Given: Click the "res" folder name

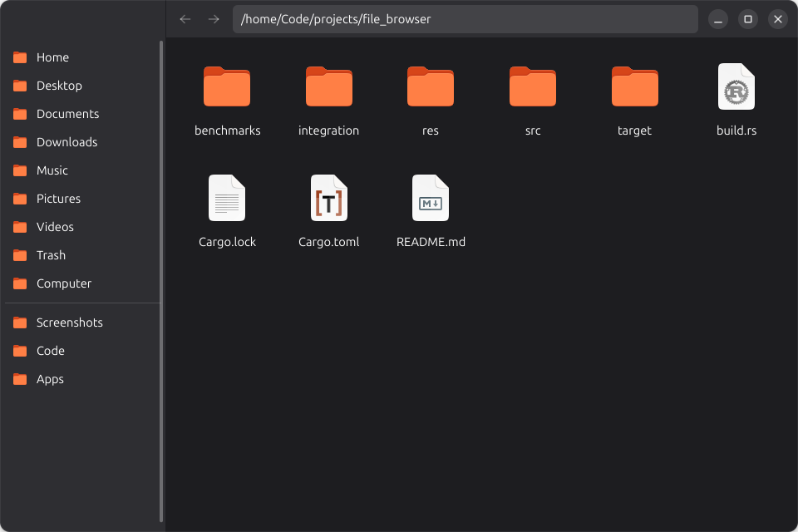Looking at the screenshot, I should [x=431, y=131].
